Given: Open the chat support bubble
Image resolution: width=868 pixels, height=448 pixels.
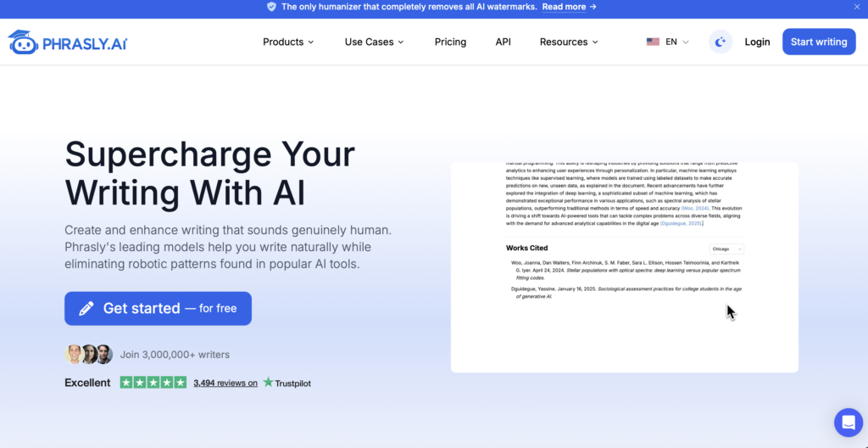Looking at the screenshot, I should 848,423.
